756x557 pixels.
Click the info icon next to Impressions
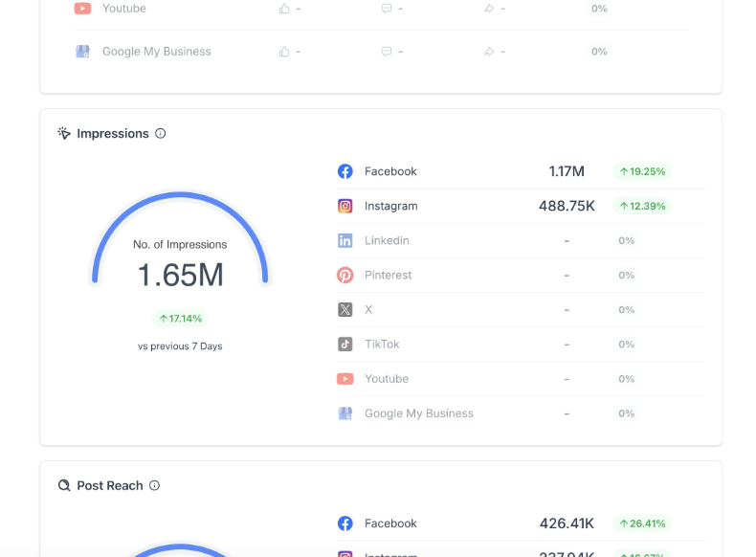(160, 134)
